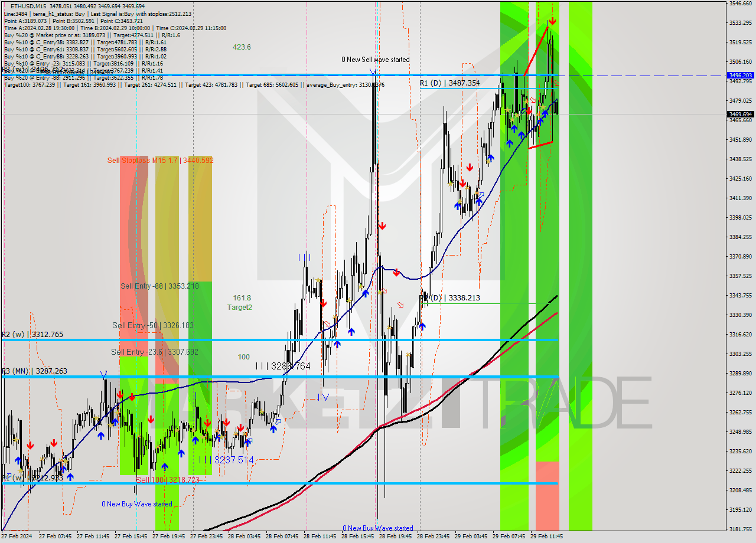Viewport: 756px width, 543px height.
Task: Click price axis value 3533.290
Action: pyautogui.click(x=741, y=23)
